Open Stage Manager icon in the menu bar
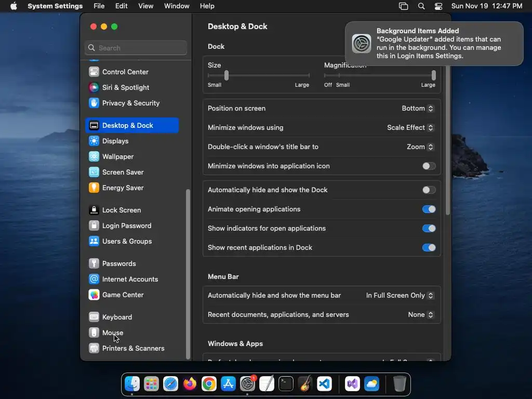Image resolution: width=532 pixels, height=399 pixels. pyautogui.click(x=403, y=6)
